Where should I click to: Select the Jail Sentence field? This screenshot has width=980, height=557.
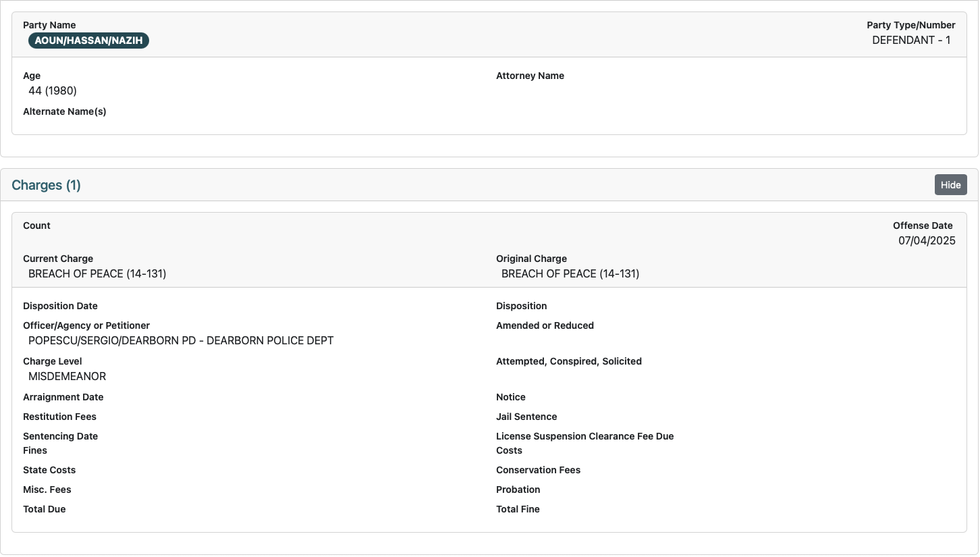pyautogui.click(x=526, y=417)
